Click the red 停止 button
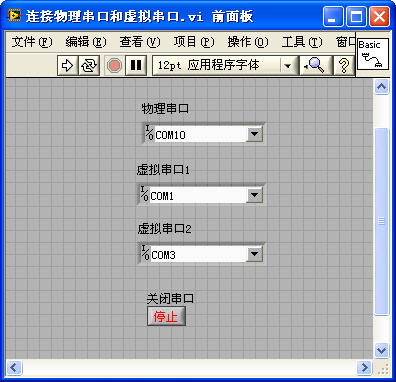Screen dimensions: 396x382 pyautogui.click(x=166, y=316)
